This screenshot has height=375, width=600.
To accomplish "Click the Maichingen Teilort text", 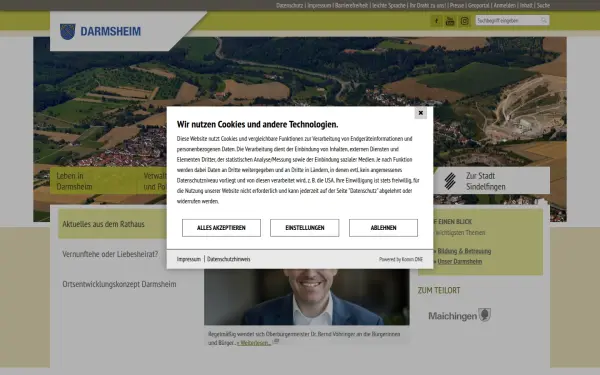I will [453, 316].
